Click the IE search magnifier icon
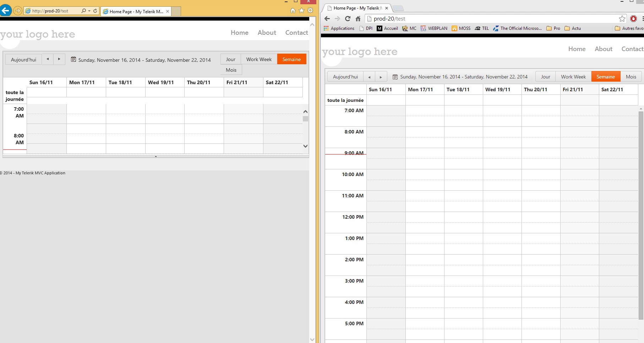Viewport: 644px width, 343px height. click(x=84, y=11)
